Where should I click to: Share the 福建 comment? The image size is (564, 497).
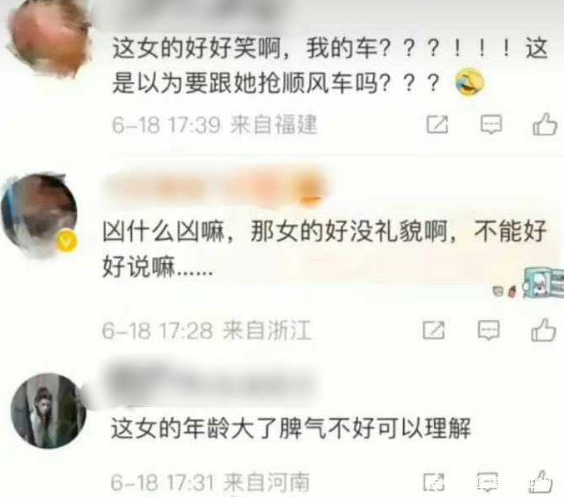(x=437, y=125)
